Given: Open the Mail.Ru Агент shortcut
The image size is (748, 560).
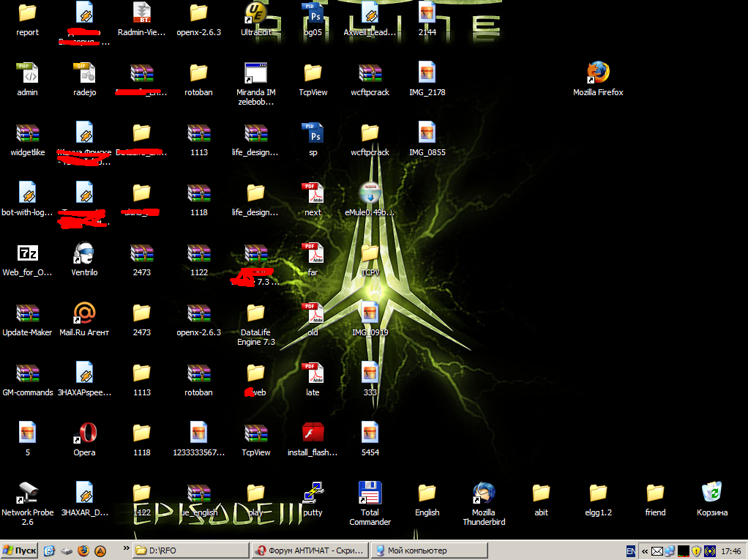Looking at the screenshot, I should [84, 313].
